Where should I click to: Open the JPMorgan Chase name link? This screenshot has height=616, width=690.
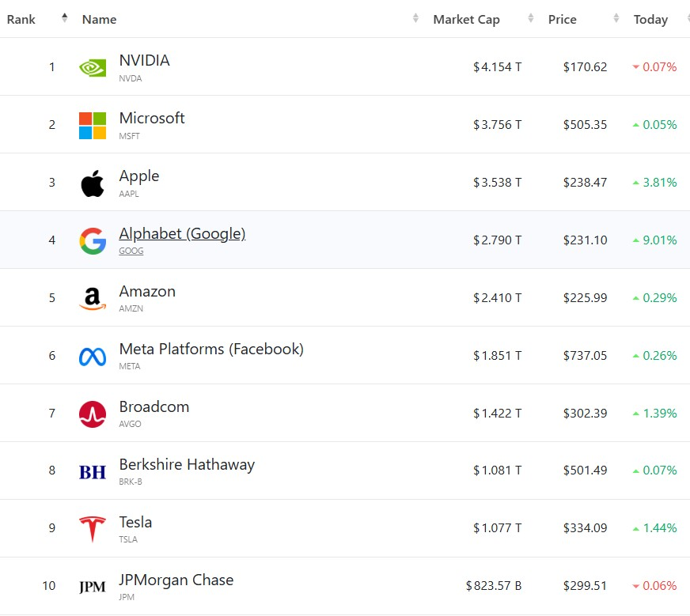pyautogui.click(x=176, y=580)
